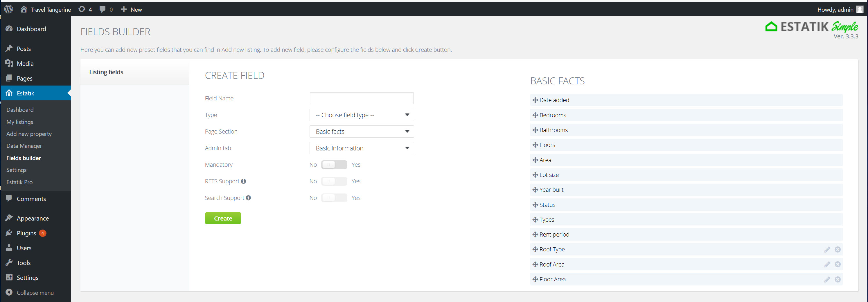Delete the Floor Area field with its X icon
Screen dimensions: 868x302
[837, 279]
